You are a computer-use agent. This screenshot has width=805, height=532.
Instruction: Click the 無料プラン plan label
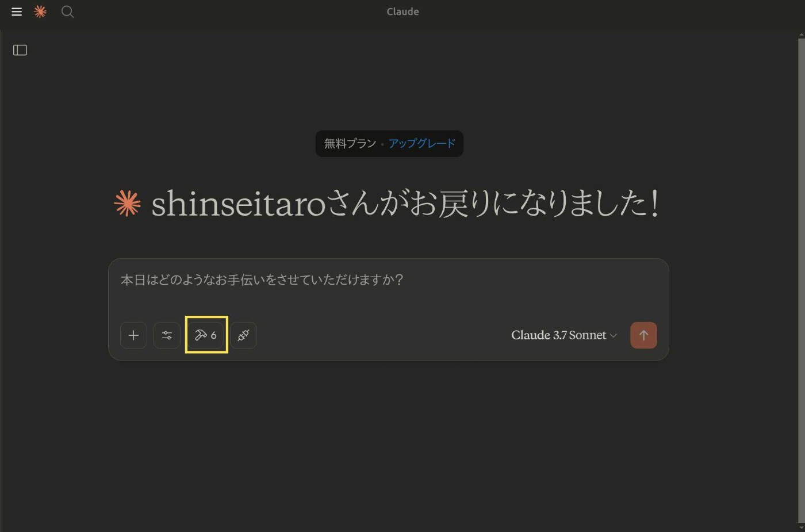tap(350, 143)
